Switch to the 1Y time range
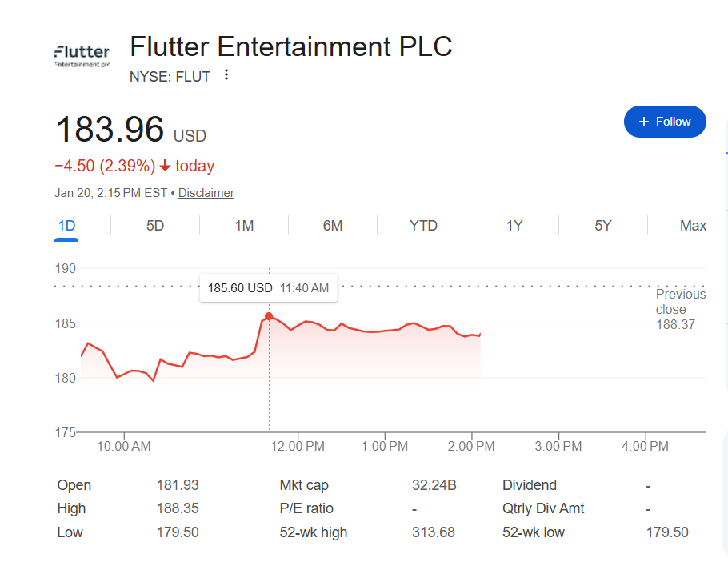Viewport: 728px width, 578px height. pos(514,226)
